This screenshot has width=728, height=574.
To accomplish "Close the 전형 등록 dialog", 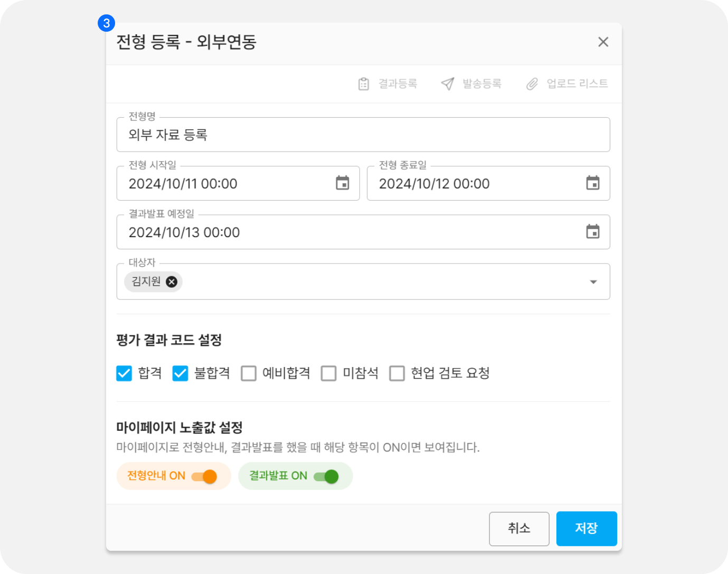I will coord(603,42).
